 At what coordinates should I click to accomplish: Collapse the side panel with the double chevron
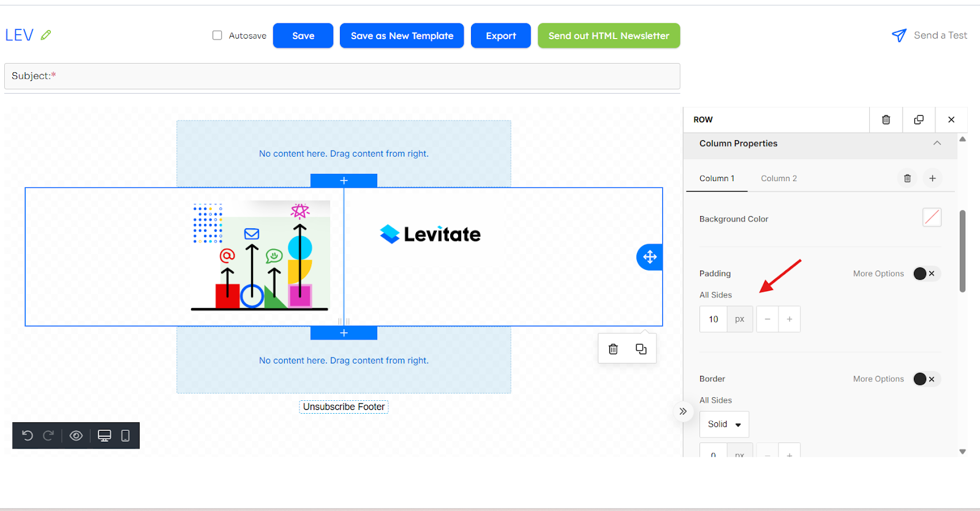[x=683, y=411]
